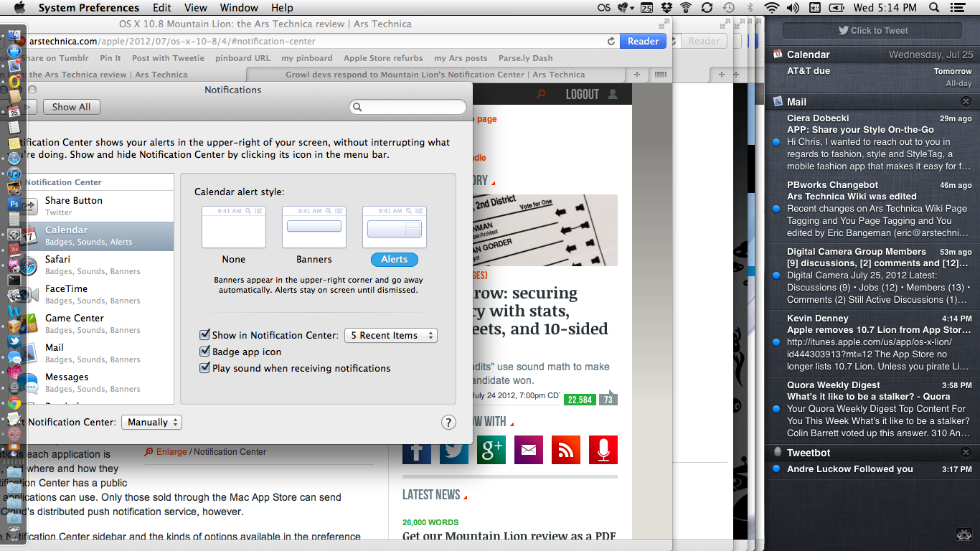Screen dimensions: 980x551
Task: Click the Twitter follow icon on page
Action: coord(454,450)
